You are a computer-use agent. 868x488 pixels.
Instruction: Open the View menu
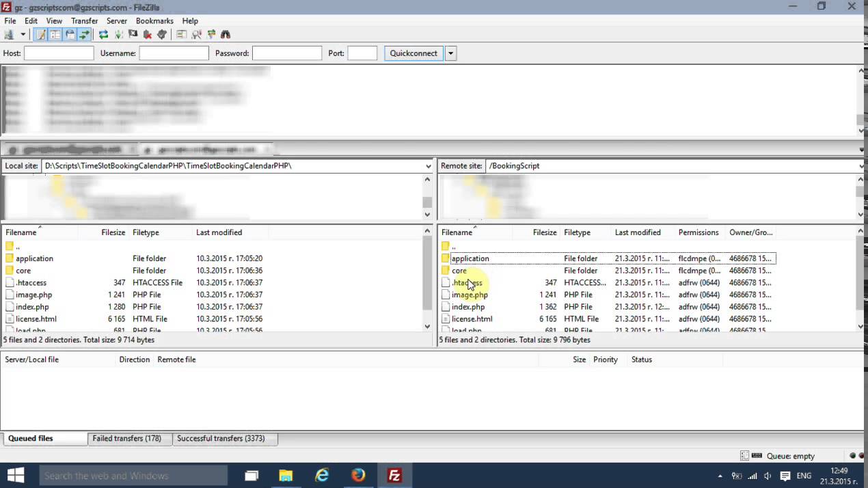(54, 21)
